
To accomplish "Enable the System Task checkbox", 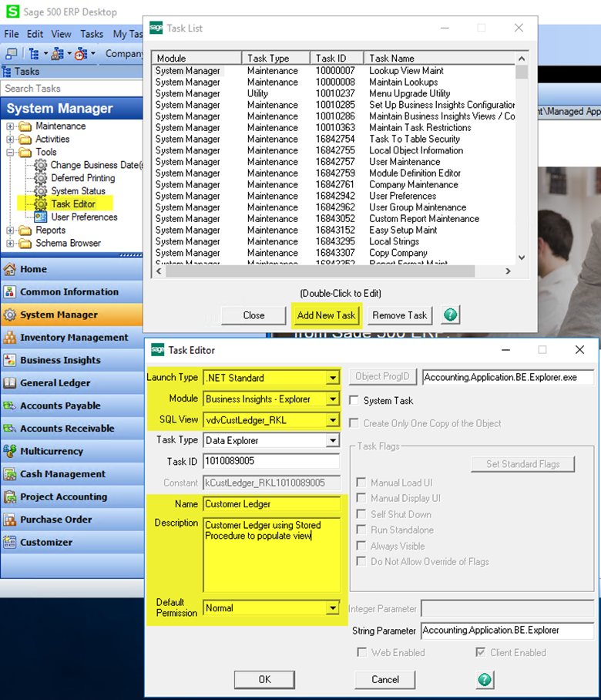I will (x=354, y=401).
